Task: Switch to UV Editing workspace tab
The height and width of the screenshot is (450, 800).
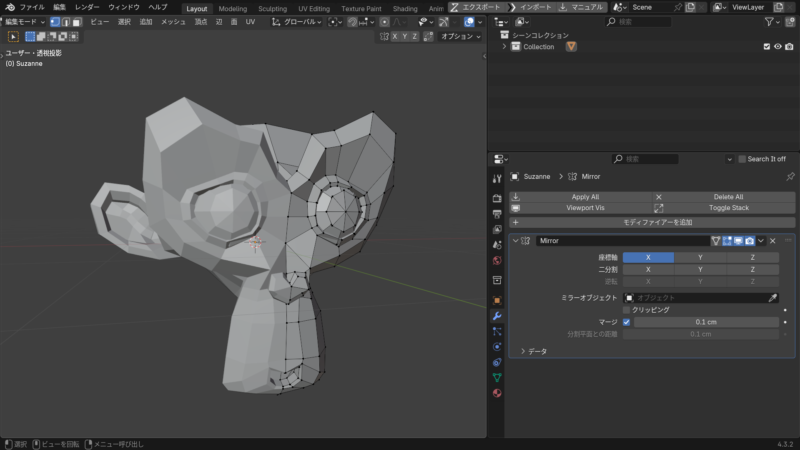Action: tap(314, 9)
